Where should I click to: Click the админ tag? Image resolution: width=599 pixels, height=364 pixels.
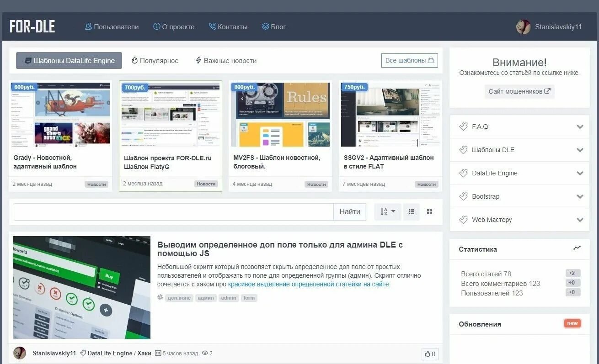point(206,298)
